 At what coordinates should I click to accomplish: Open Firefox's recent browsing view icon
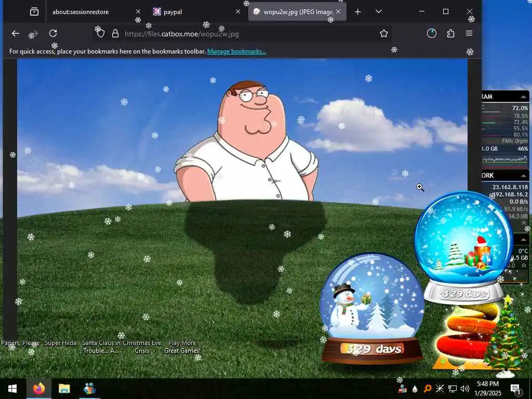click(x=34, y=12)
